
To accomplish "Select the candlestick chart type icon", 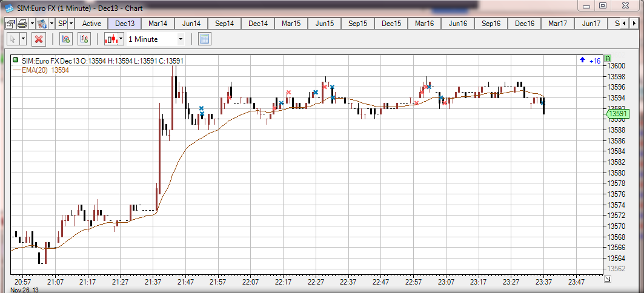I will coord(111,39).
